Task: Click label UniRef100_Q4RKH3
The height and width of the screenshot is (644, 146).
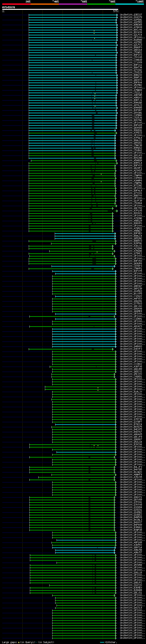Action: coord(131,347)
